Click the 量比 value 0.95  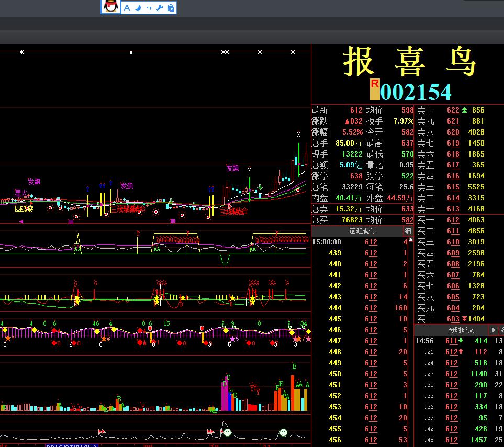(407, 165)
